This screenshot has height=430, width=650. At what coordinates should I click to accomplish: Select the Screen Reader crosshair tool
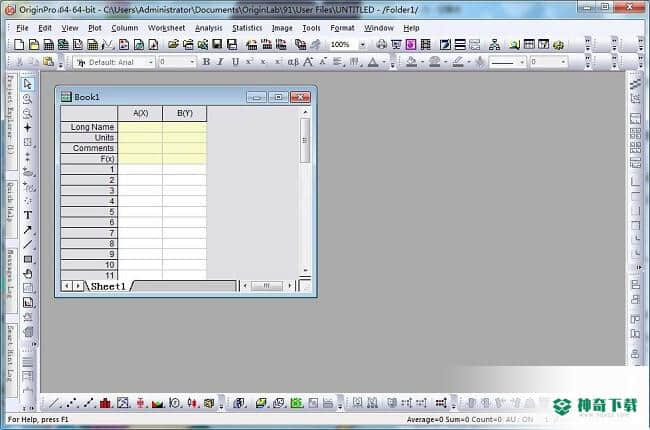point(28,127)
